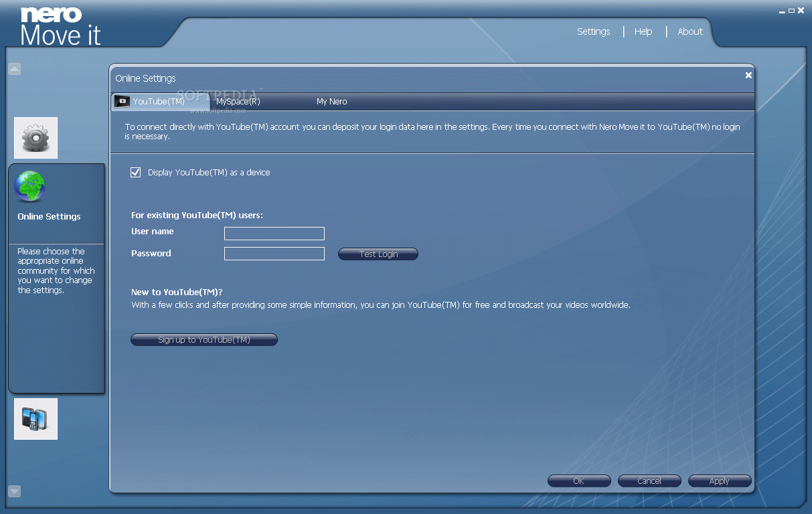Image resolution: width=812 pixels, height=514 pixels.
Task: Click the sidebar scroll-up arrow
Action: pyautogui.click(x=15, y=68)
